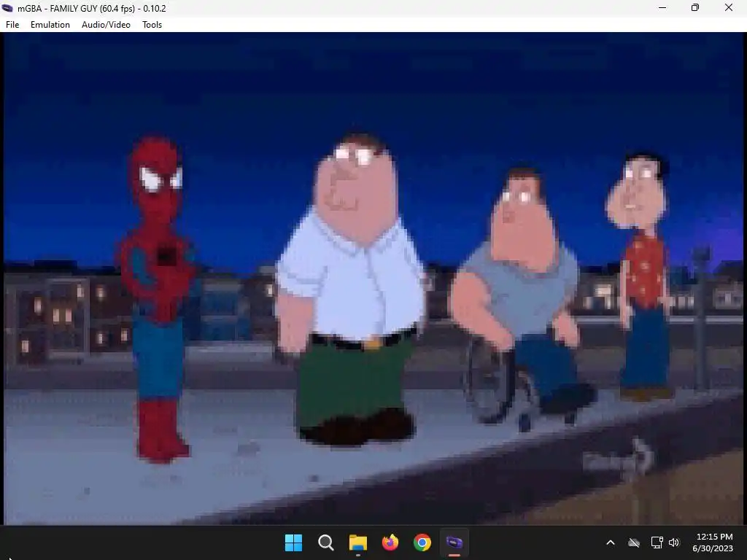The height and width of the screenshot is (560, 747).
Task: Open the Tools menu
Action: (152, 25)
